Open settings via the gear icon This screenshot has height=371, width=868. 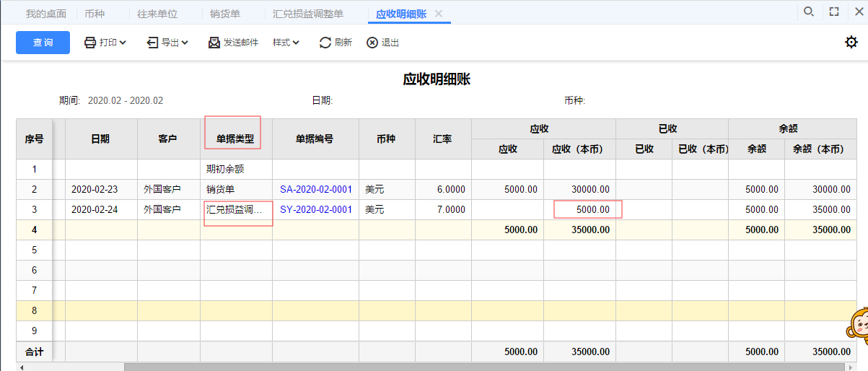click(x=851, y=43)
